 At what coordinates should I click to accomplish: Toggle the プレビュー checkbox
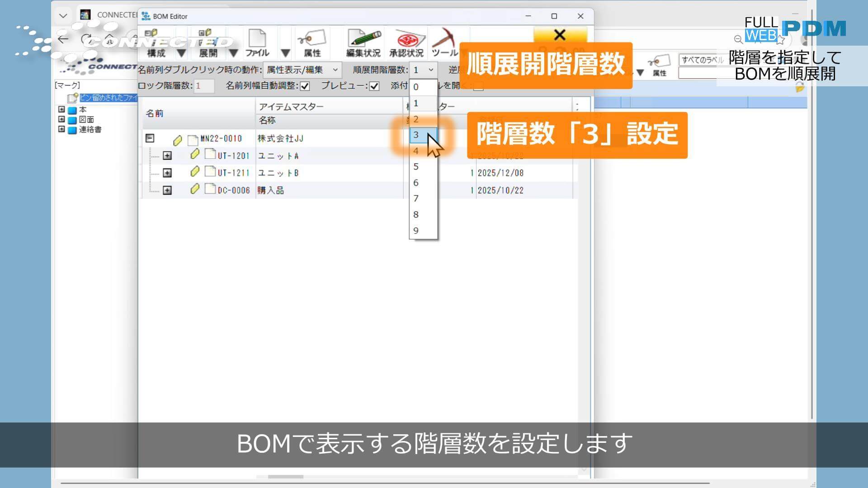click(x=374, y=86)
